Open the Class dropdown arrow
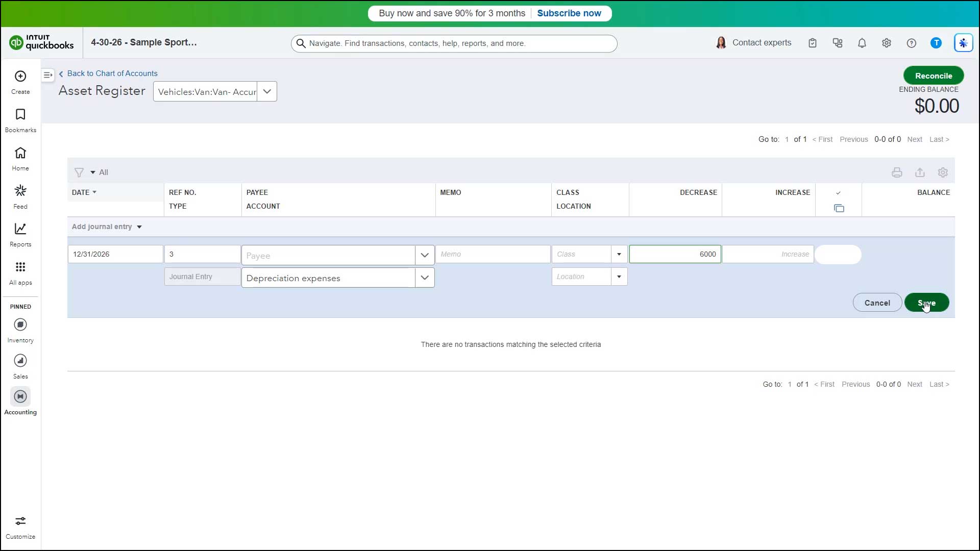 (x=619, y=254)
